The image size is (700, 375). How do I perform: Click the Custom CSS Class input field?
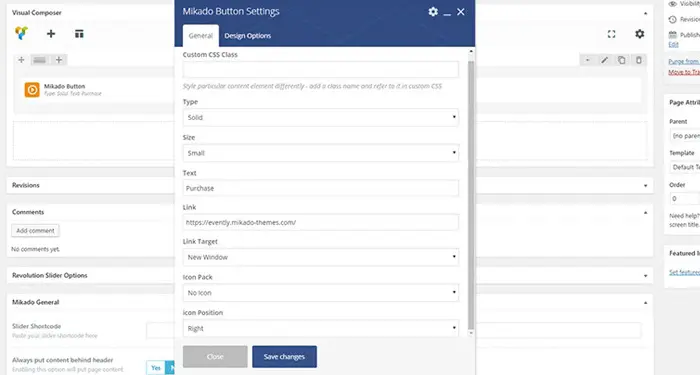(x=321, y=69)
